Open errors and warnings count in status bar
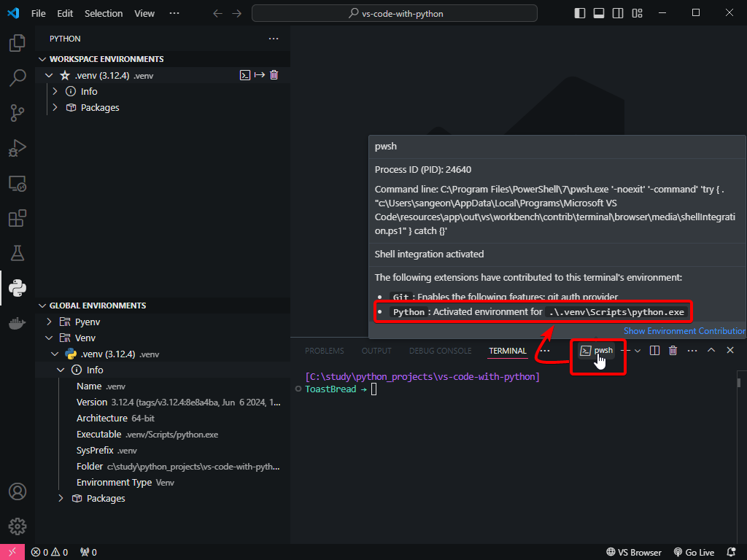This screenshot has width=747, height=560. pyautogui.click(x=50, y=552)
